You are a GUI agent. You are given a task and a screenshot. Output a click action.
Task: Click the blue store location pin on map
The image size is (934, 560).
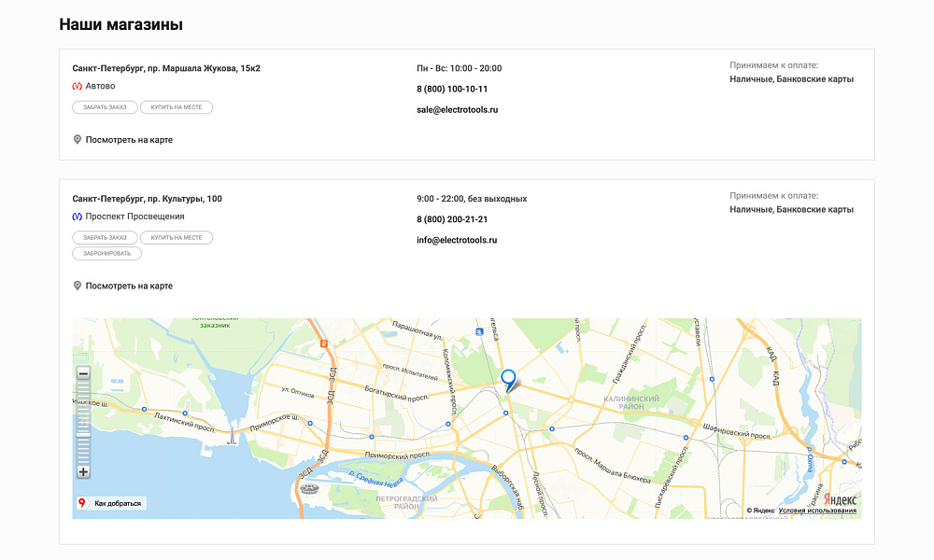coord(508,378)
